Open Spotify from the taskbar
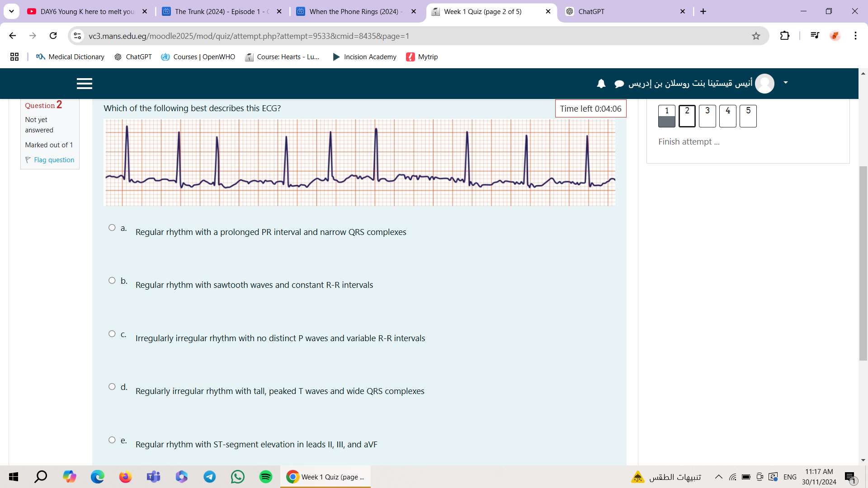Viewport: 868px width, 488px height. (x=266, y=477)
